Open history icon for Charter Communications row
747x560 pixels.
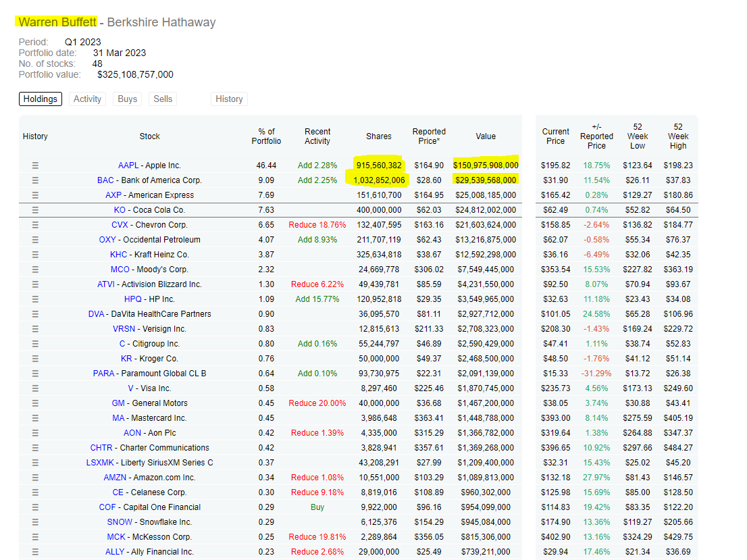pyautogui.click(x=35, y=448)
